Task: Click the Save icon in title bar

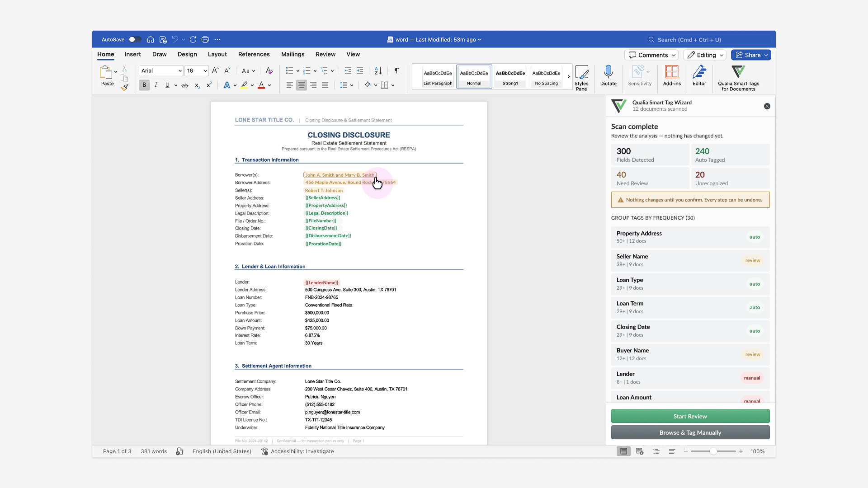Action: click(x=163, y=40)
